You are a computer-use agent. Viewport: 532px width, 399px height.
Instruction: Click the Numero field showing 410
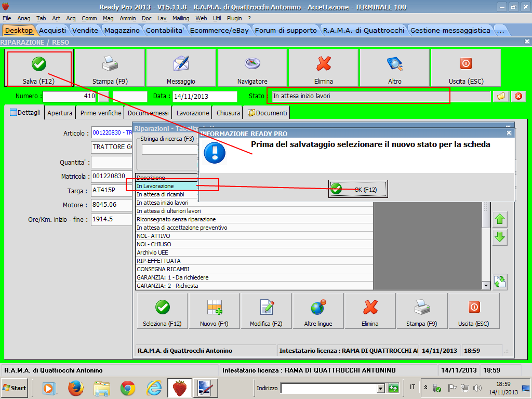point(70,96)
